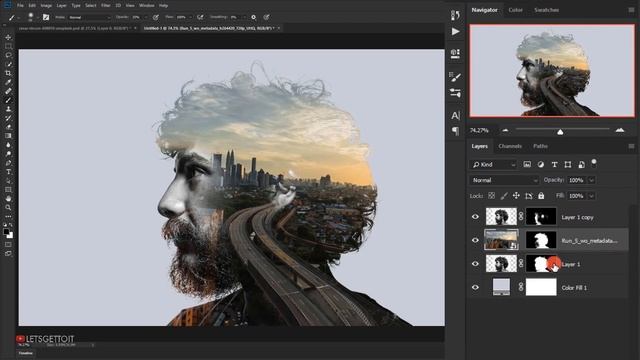Open the Character panel icon
Viewport: 640px width, 360px height.
point(456,116)
